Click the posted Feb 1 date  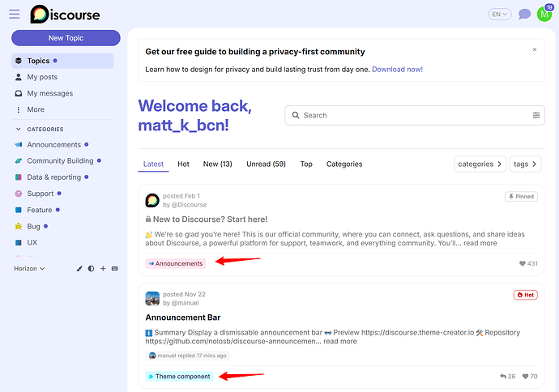pyautogui.click(x=181, y=196)
